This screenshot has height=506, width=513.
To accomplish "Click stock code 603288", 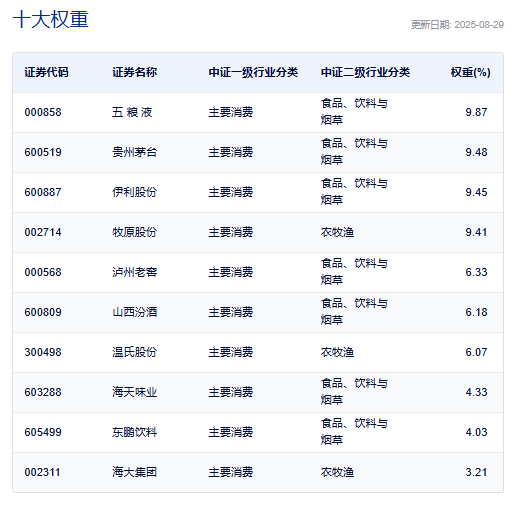I will tap(43, 392).
